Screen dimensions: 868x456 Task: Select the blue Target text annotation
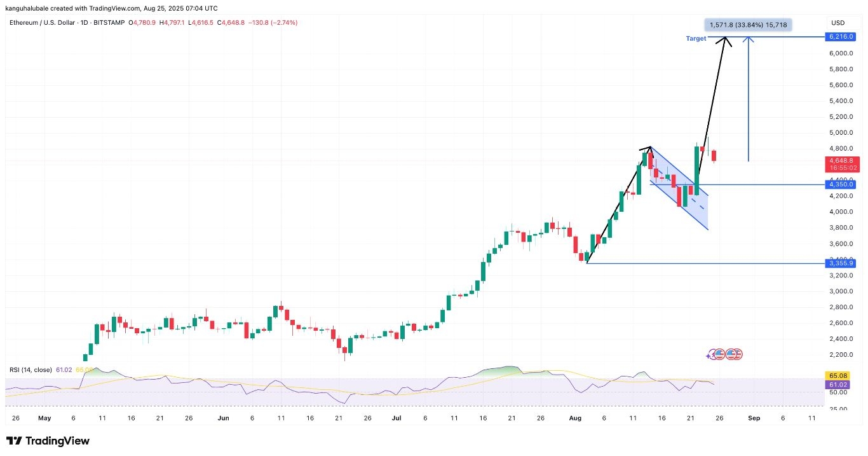click(x=695, y=38)
